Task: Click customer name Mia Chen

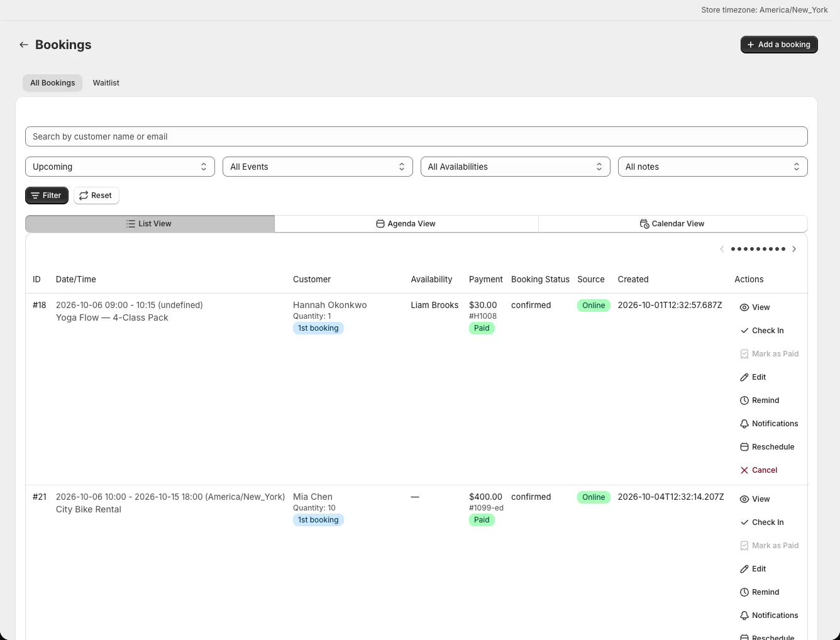Action: pyautogui.click(x=312, y=497)
